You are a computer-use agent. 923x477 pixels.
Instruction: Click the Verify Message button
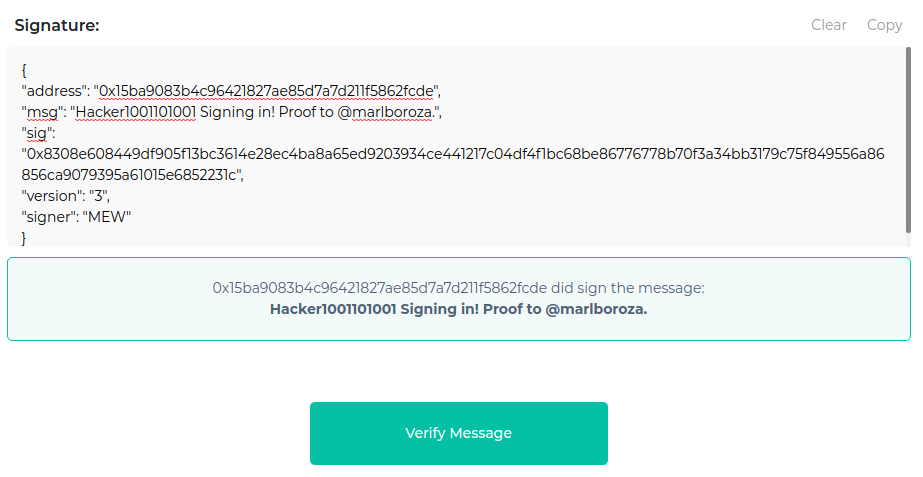[459, 433]
